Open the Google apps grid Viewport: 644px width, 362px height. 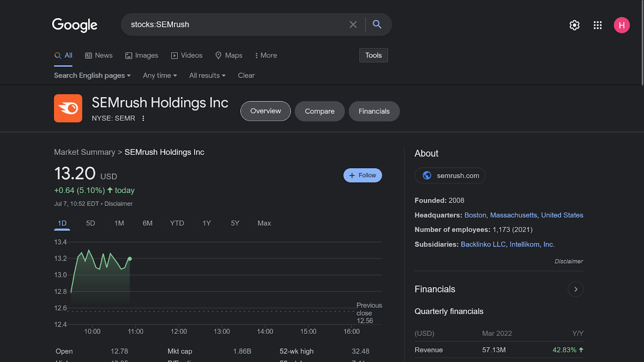click(598, 25)
